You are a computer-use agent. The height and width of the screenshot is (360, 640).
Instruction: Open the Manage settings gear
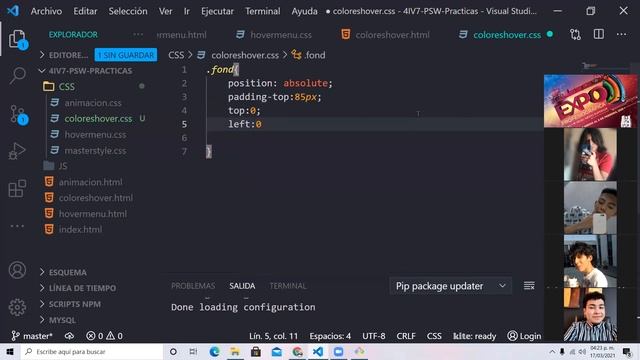(17, 307)
